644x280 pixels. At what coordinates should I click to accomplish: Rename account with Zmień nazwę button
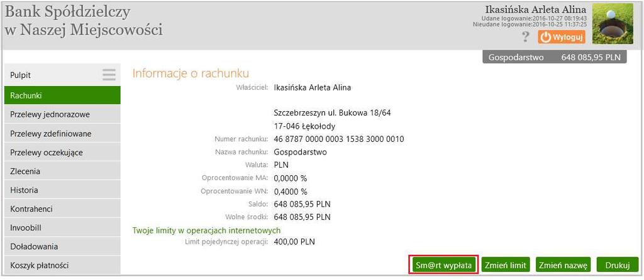[563, 265]
